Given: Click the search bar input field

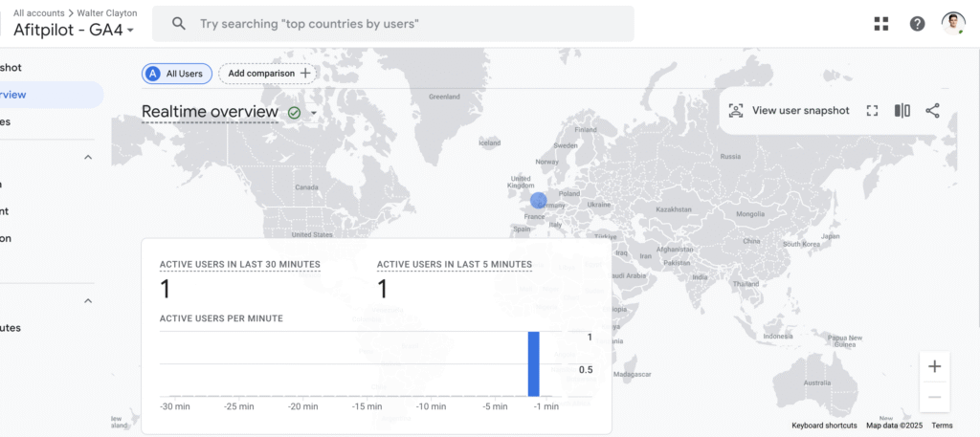Looking at the screenshot, I should 402,24.
